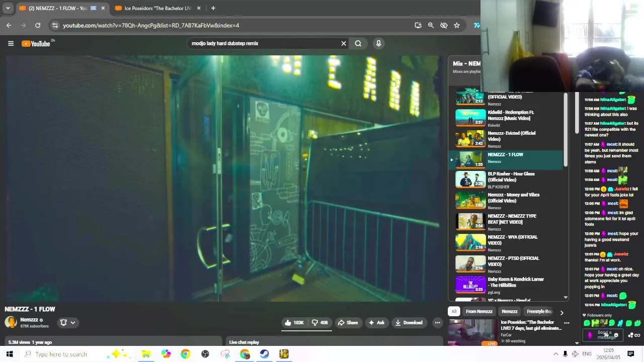The height and width of the screenshot is (362, 644).
Task: Open File Explorer from the taskbar
Action: [146, 354]
